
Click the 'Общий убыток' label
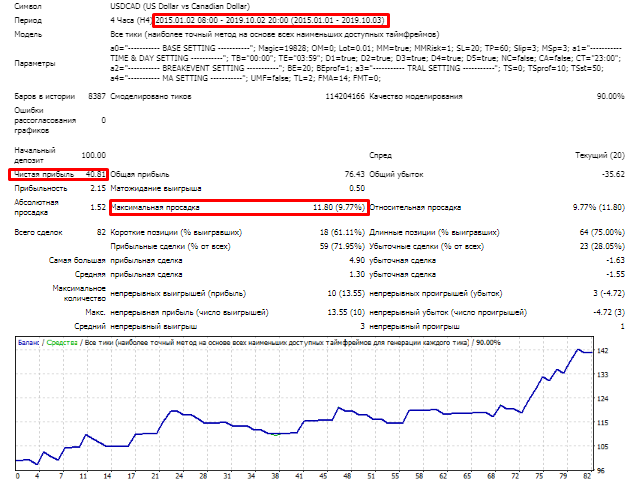click(x=396, y=175)
